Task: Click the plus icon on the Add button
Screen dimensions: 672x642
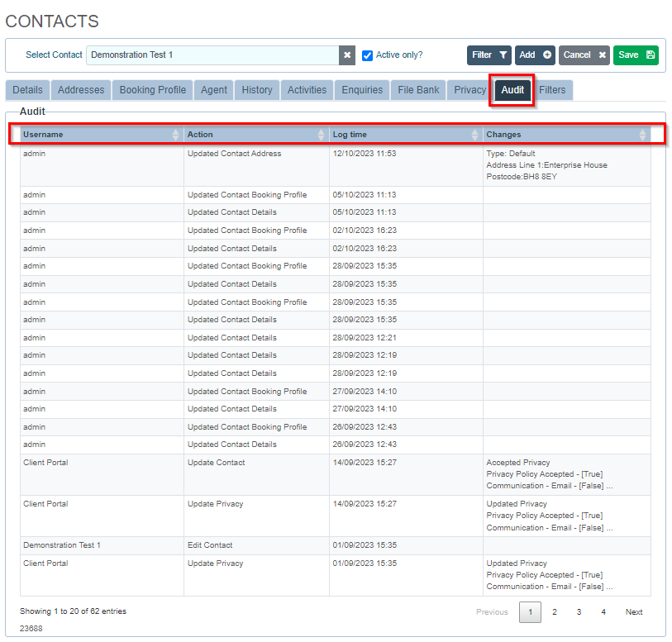Action: [547, 55]
